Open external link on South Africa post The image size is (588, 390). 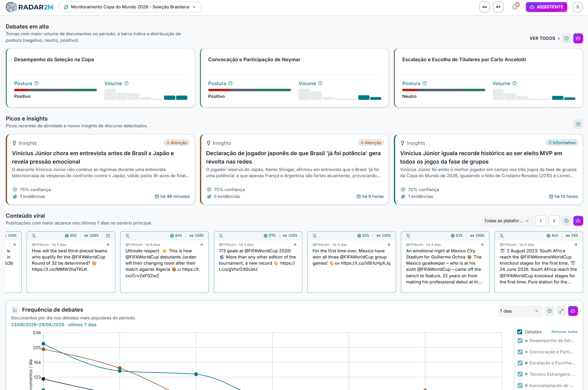click(x=576, y=245)
